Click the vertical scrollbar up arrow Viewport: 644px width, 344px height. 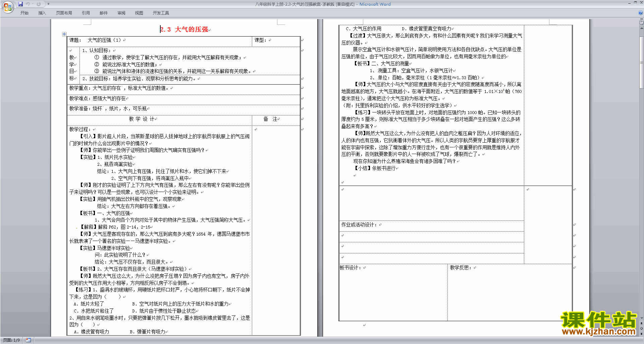click(642, 28)
